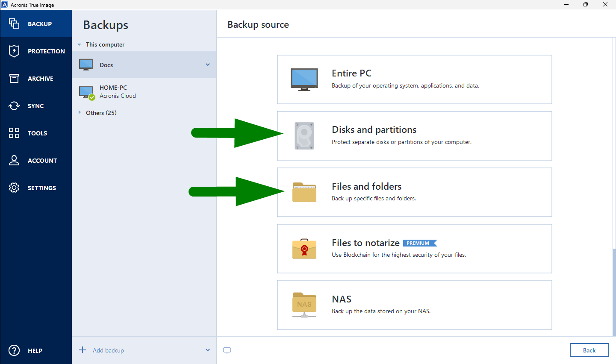Open the Protection section

point(14,51)
